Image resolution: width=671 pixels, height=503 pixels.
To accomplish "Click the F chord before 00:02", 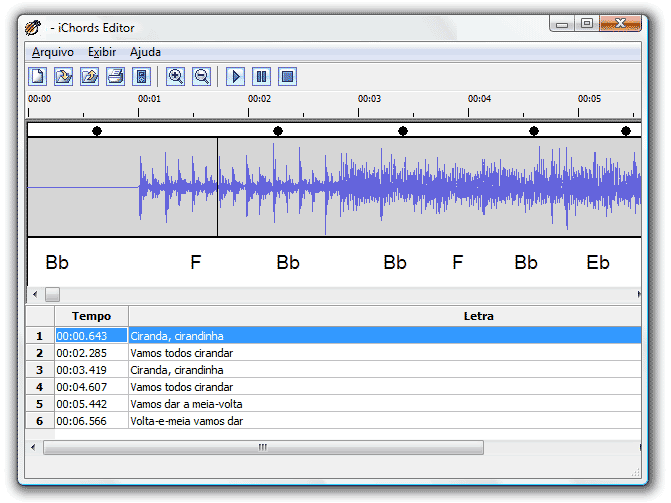I will click(196, 262).
